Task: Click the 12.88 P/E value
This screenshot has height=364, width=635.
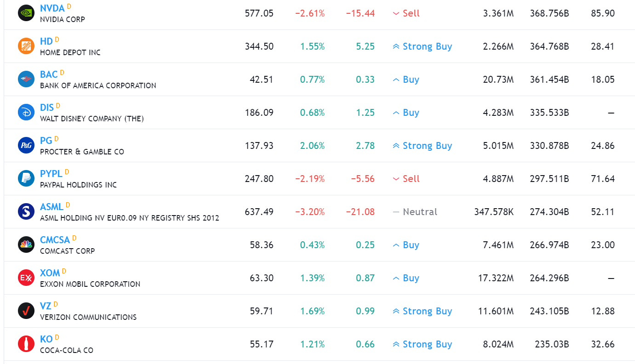Action: point(603,311)
